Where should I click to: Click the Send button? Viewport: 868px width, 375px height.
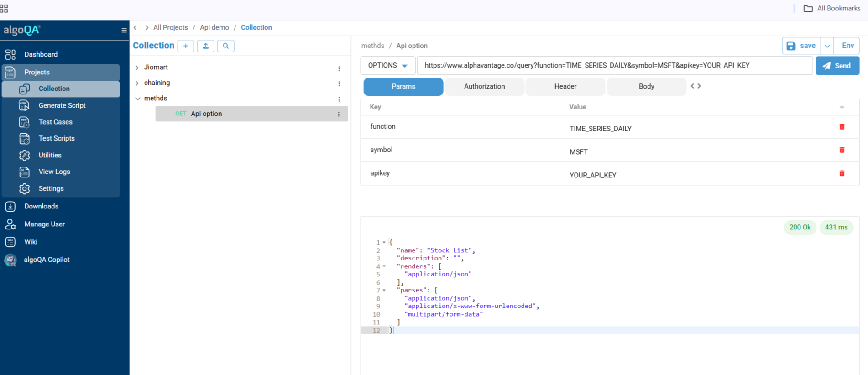837,66
